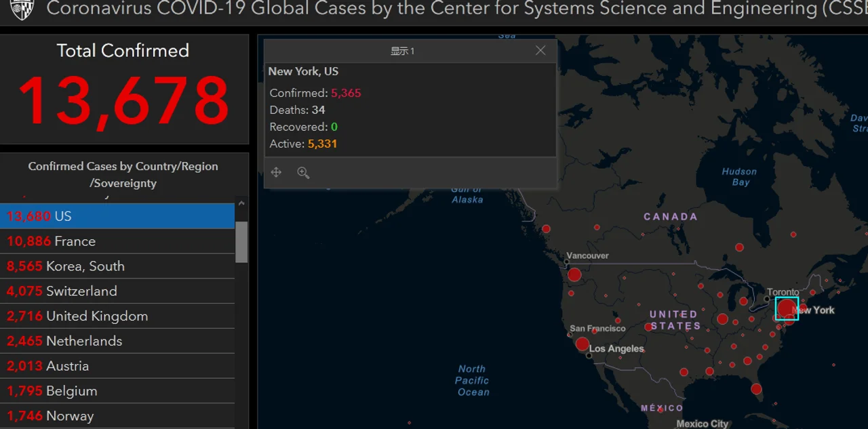
Task: Select United Kingdom in the list
Action: [117, 316]
